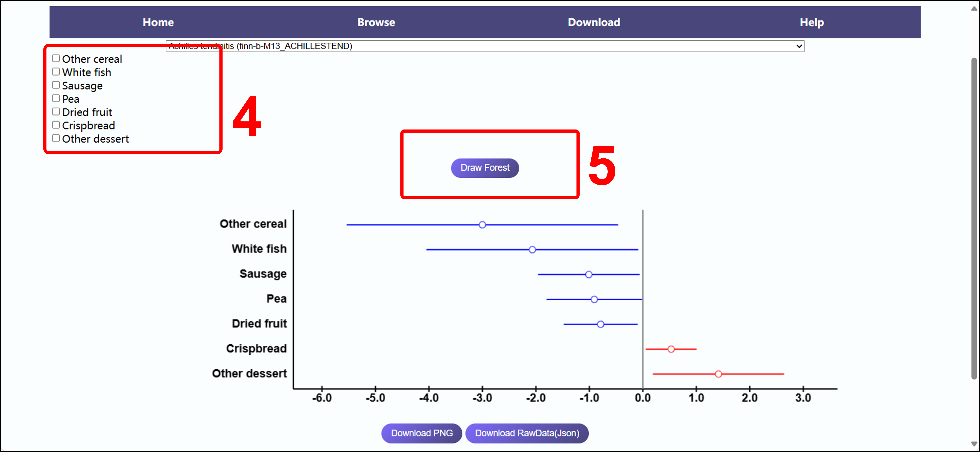Click the Other cereal data point circle
980x452 pixels.
pyautogui.click(x=482, y=225)
